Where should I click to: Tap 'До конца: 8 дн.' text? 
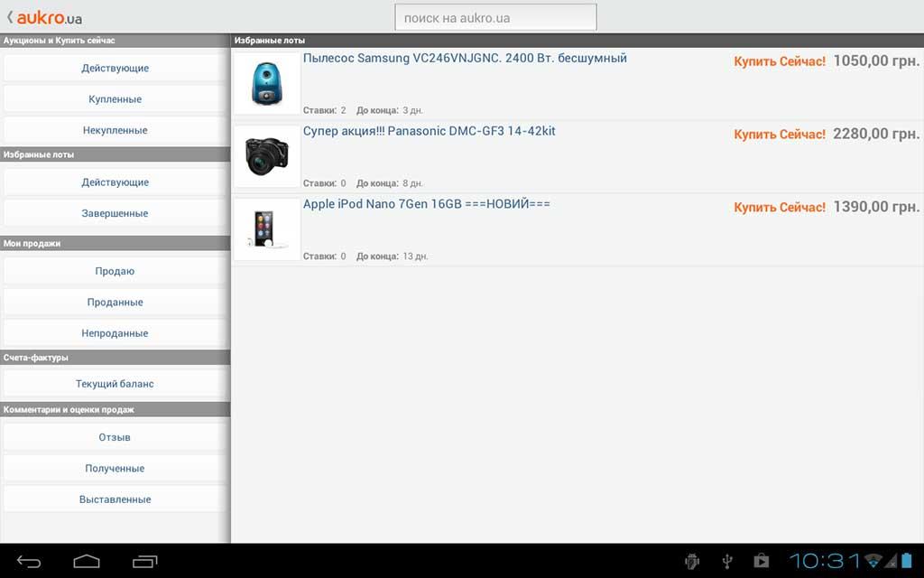[x=390, y=183]
